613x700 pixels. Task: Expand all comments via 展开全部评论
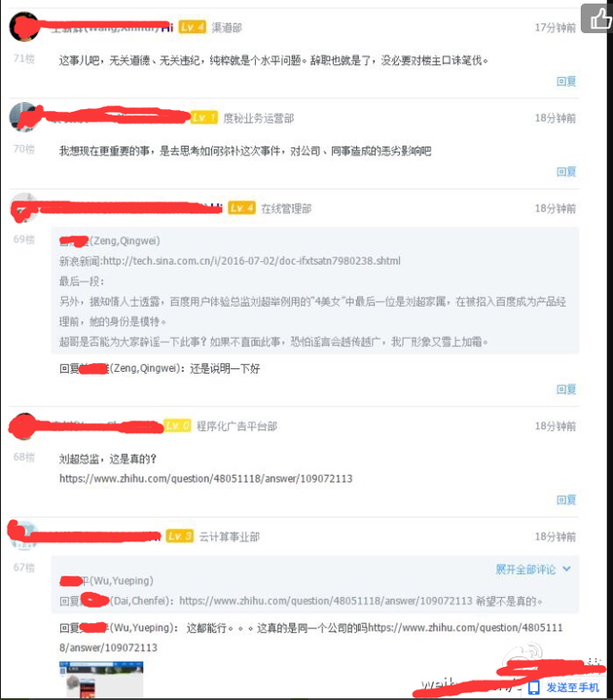click(525, 570)
